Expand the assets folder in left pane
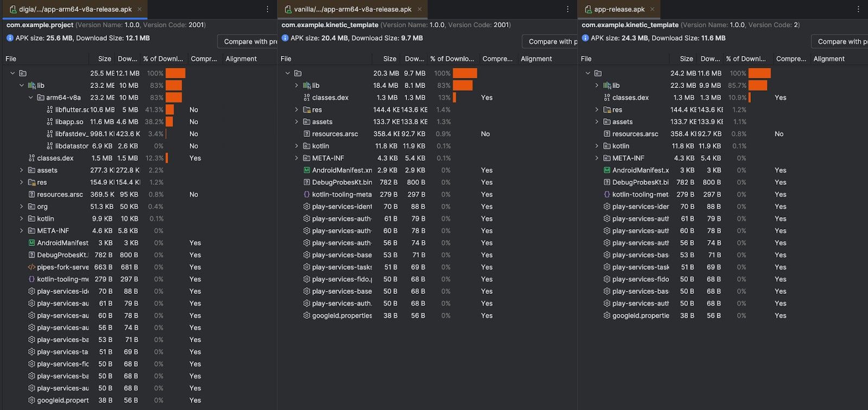This screenshot has width=868, height=410. (22, 170)
